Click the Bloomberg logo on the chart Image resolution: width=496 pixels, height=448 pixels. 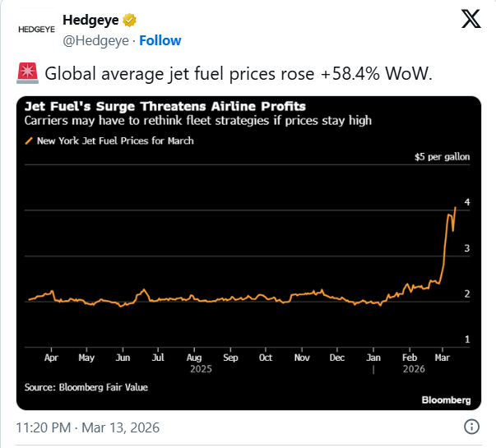pos(446,400)
